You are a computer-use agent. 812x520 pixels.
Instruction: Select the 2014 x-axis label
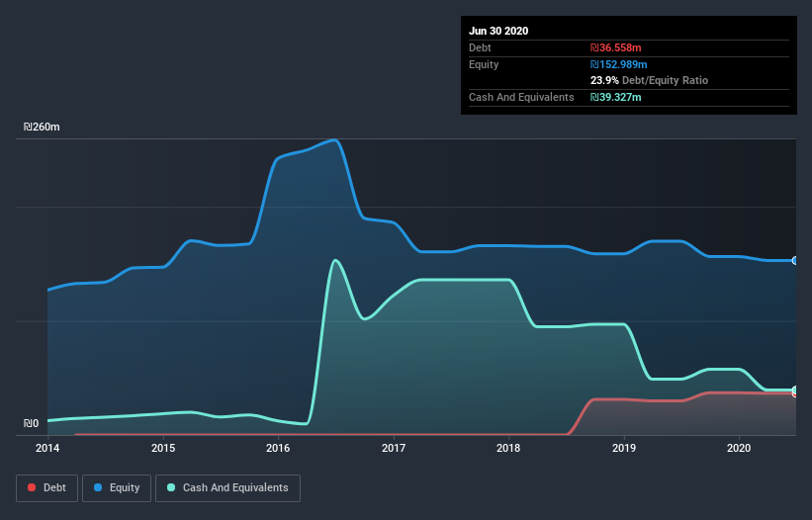coord(47,448)
